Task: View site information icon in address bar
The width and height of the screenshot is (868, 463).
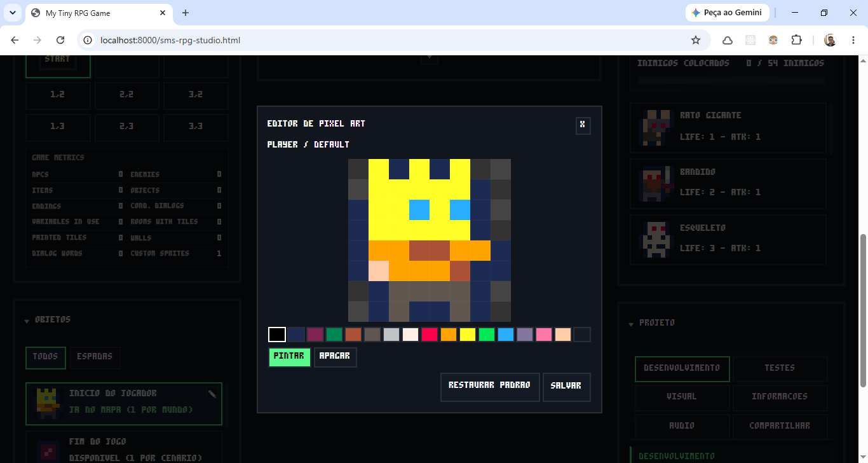Action: tap(89, 40)
